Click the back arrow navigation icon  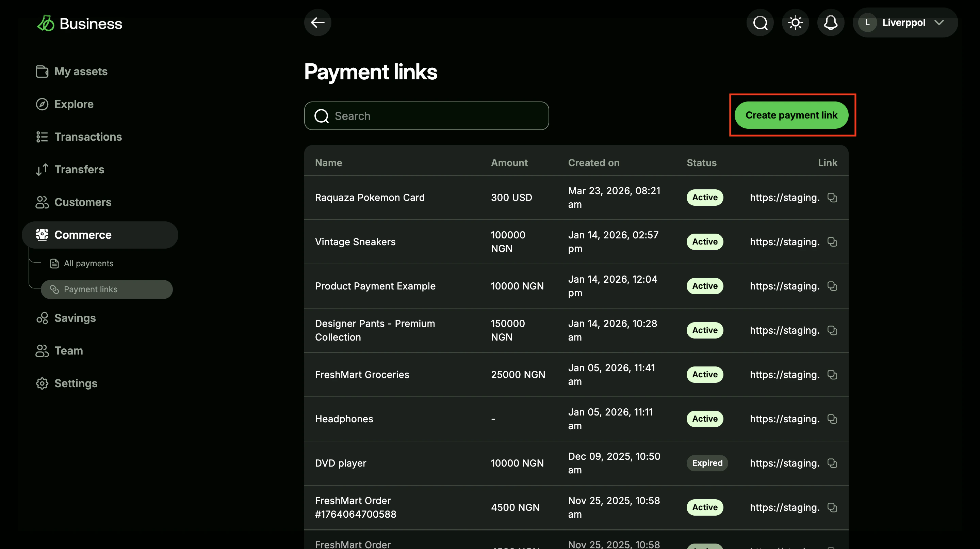point(318,22)
